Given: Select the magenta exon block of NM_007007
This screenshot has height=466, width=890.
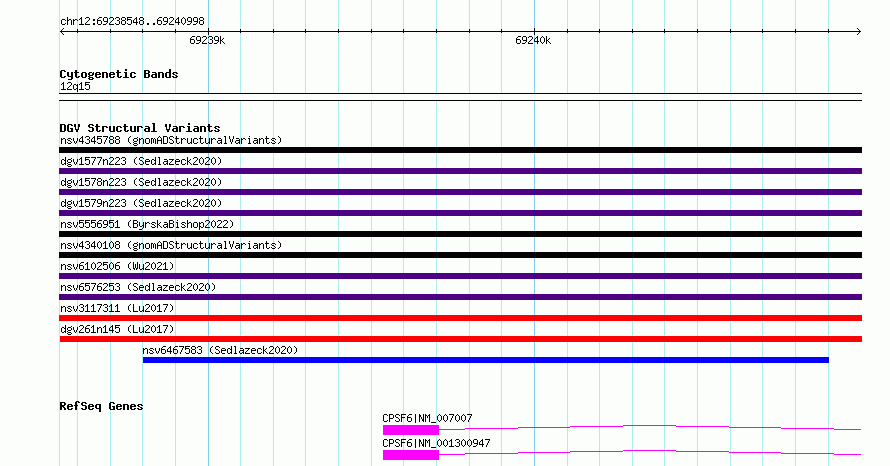Looking at the screenshot, I should click(x=410, y=430).
